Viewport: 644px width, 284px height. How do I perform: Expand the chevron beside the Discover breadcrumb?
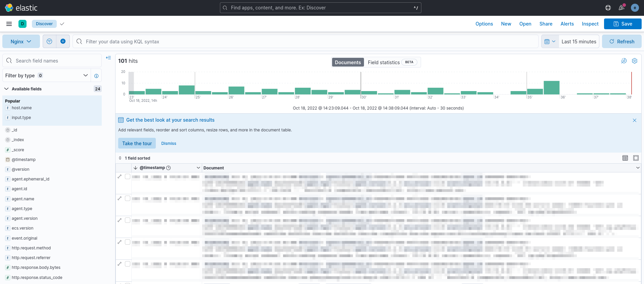tap(62, 24)
